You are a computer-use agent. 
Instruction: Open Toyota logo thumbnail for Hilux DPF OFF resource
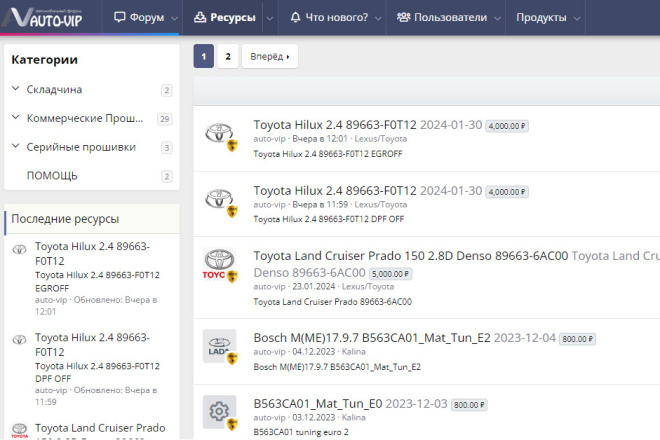pos(219,200)
